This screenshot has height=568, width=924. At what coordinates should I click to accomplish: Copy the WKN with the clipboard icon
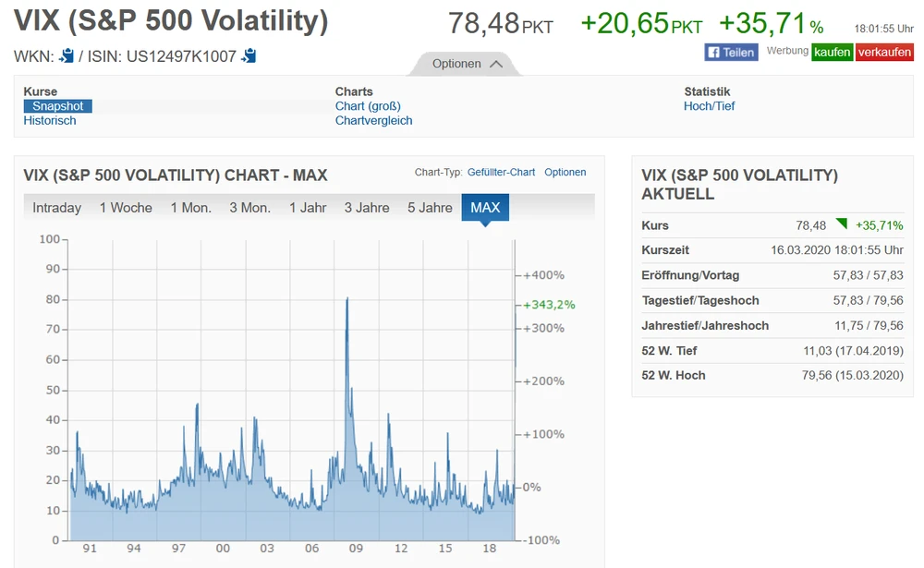(67, 56)
